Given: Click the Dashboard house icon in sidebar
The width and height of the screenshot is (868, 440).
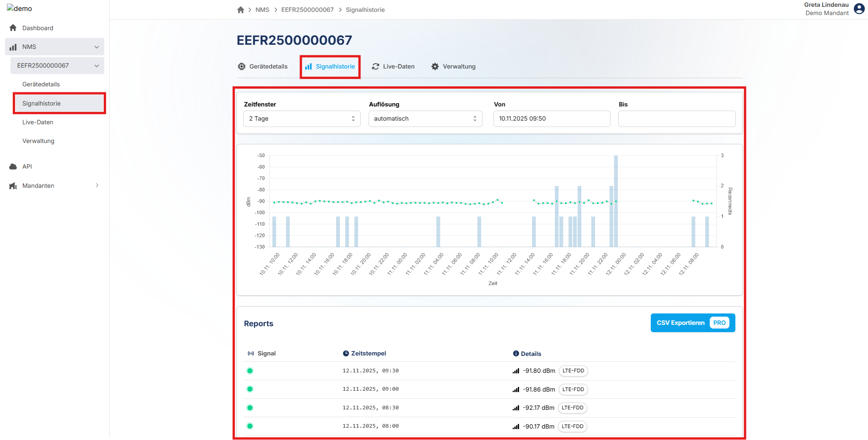Looking at the screenshot, I should tap(13, 28).
